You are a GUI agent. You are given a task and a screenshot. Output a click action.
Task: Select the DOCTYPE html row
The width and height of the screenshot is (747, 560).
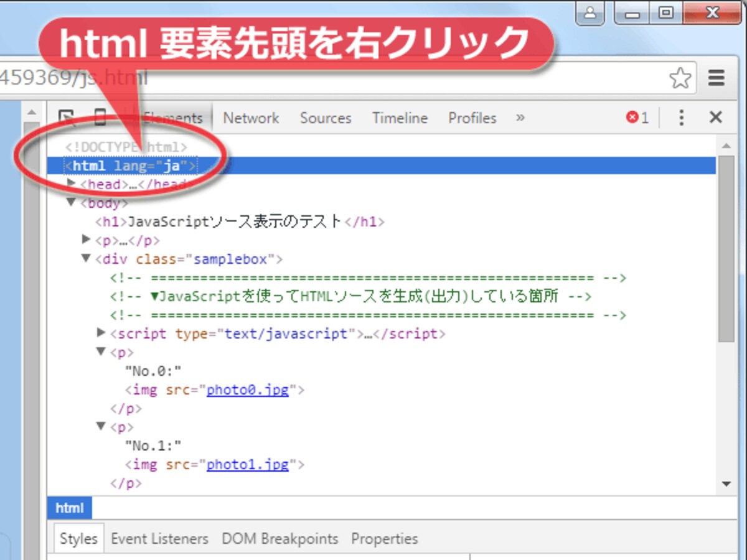pos(126,147)
